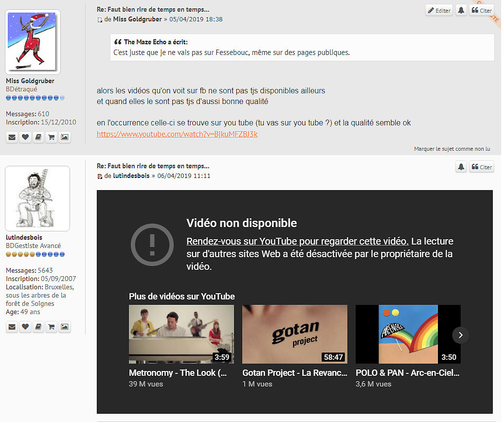Screen dimensions: 504x422
Task: Click heart icon under Miss Goldgruber's profile
Action: [x=25, y=138]
